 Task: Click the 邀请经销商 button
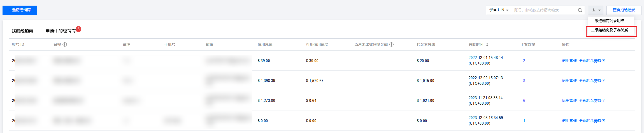pos(20,10)
